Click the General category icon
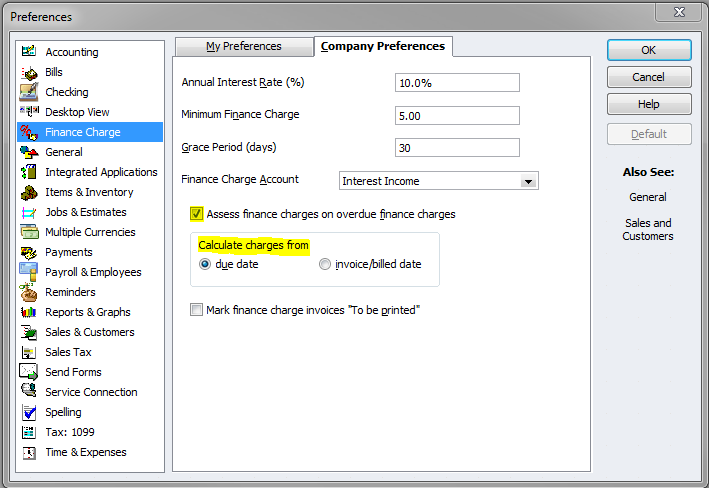This screenshot has height=488, width=709. point(29,152)
